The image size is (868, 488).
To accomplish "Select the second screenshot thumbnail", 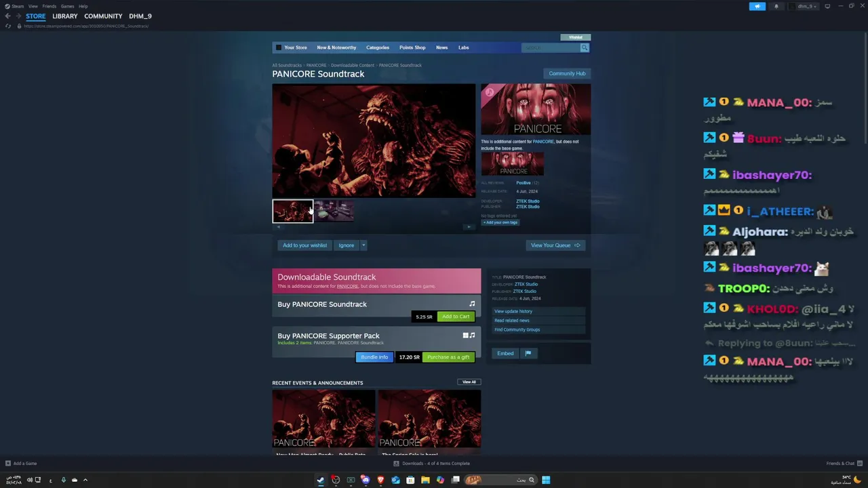I will (x=334, y=211).
